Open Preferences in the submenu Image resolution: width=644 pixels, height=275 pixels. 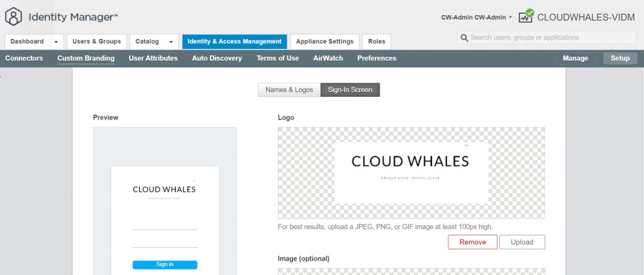click(x=377, y=59)
